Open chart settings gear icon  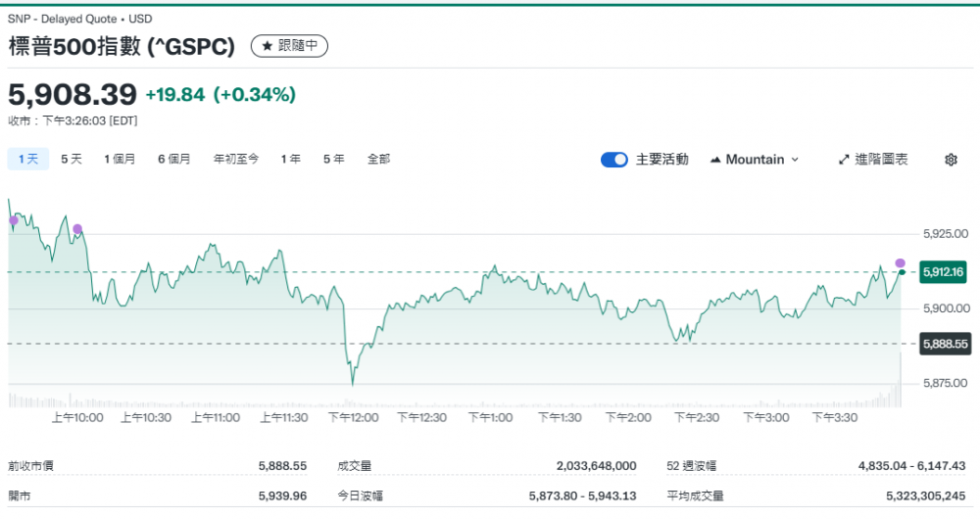pos(950,160)
